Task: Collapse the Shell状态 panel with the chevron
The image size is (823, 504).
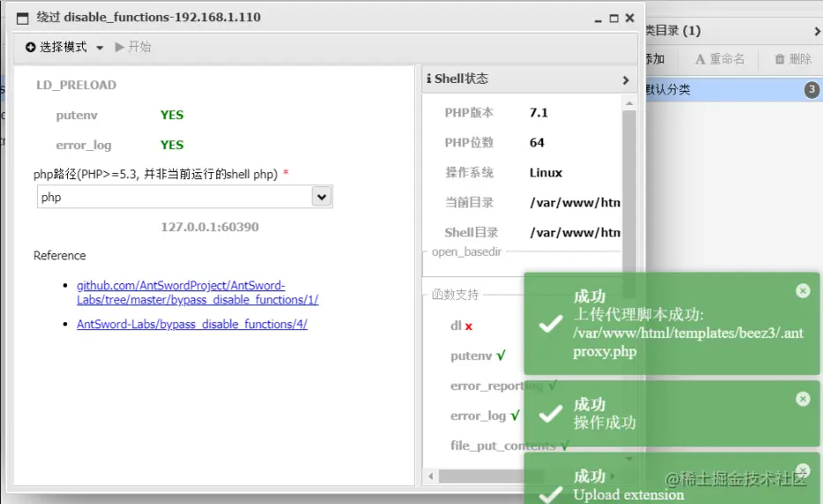Action: pos(626,80)
